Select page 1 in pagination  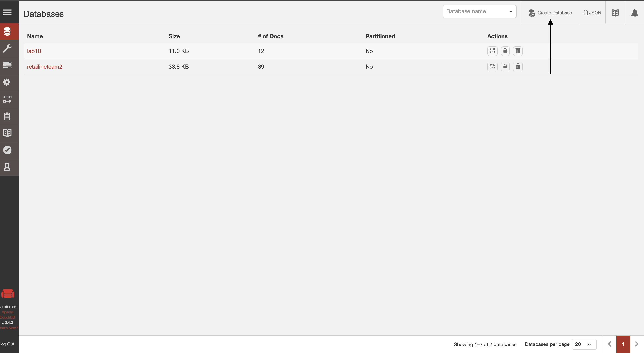(x=623, y=344)
